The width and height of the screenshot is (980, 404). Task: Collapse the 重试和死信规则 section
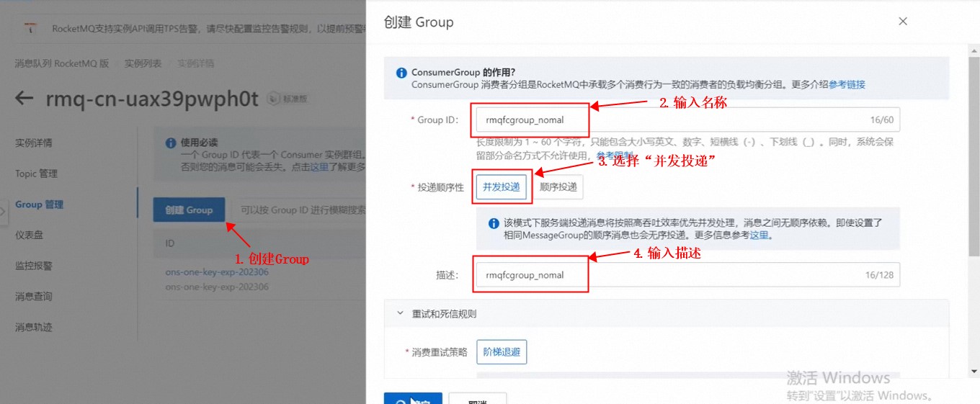point(401,314)
